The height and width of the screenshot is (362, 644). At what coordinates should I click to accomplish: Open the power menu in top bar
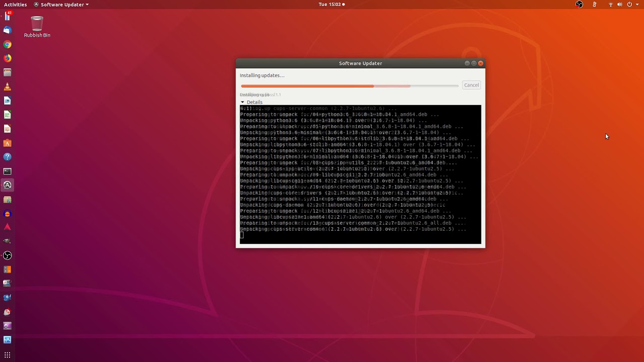pos(629,5)
